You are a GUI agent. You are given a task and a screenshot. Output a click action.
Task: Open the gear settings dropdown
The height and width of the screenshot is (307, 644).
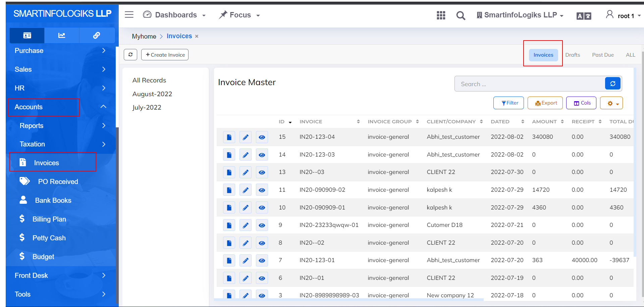click(611, 103)
